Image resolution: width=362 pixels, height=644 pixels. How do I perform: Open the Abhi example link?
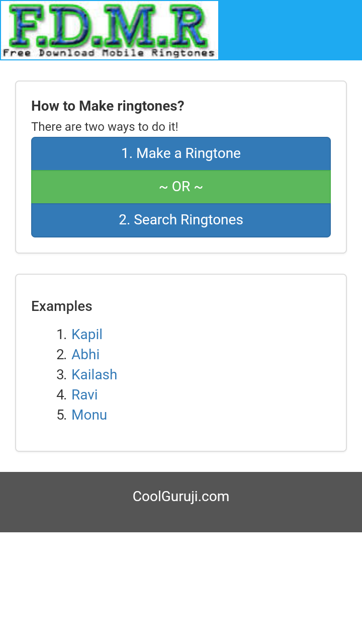pyautogui.click(x=85, y=355)
